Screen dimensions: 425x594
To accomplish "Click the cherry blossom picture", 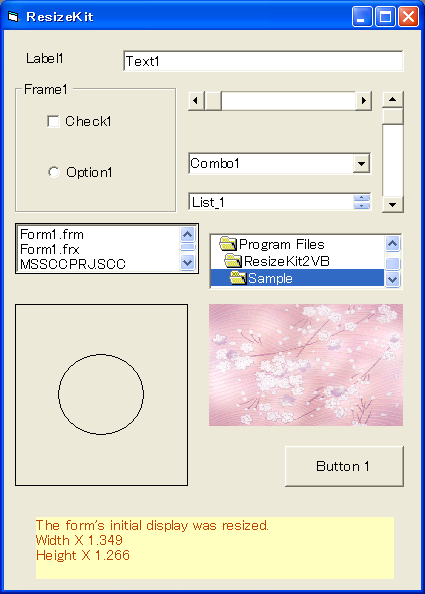I will click(306, 365).
